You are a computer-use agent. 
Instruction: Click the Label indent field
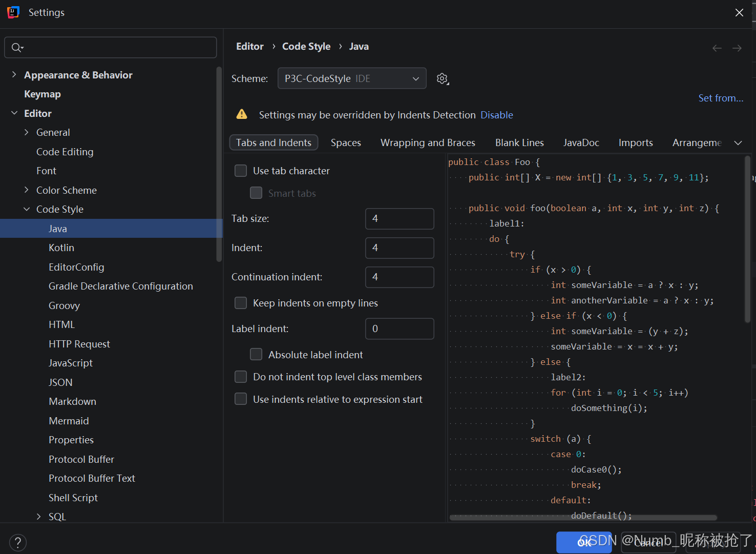pyautogui.click(x=400, y=329)
